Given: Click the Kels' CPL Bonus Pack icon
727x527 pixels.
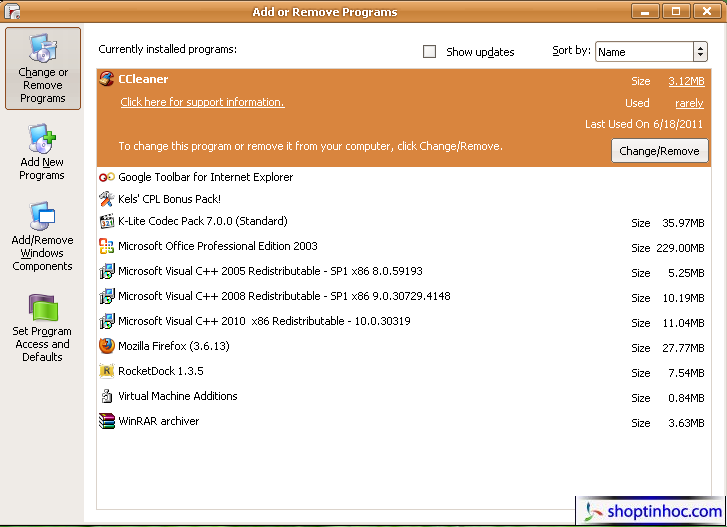Looking at the screenshot, I should pos(107,199).
